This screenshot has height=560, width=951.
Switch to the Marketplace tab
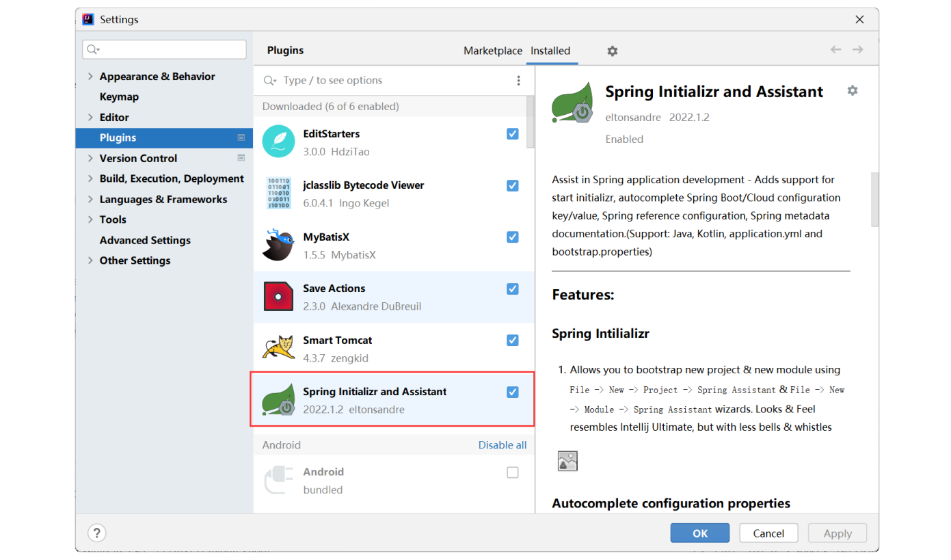(x=493, y=51)
